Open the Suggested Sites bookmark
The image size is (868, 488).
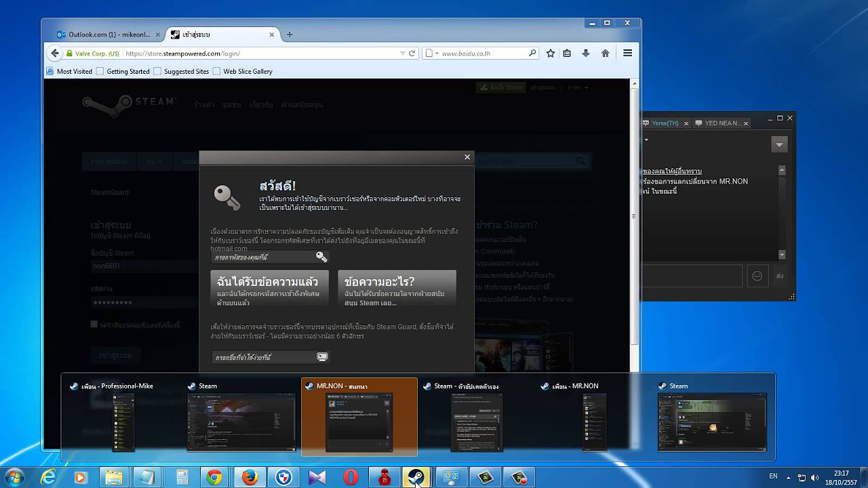[x=181, y=71]
